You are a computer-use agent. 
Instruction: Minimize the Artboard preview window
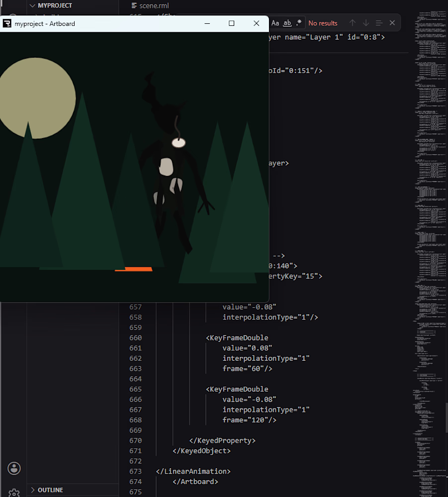click(x=207, y=23)
